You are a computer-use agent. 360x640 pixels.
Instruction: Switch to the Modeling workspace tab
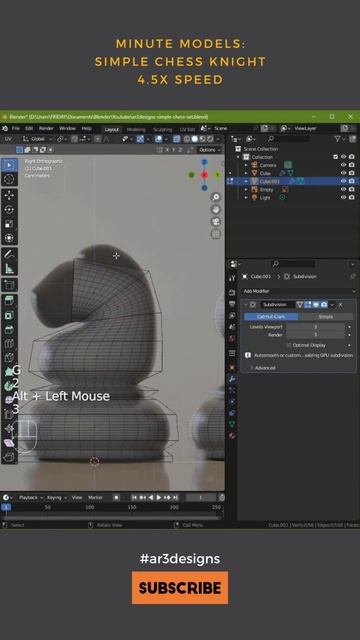[136, 129]
